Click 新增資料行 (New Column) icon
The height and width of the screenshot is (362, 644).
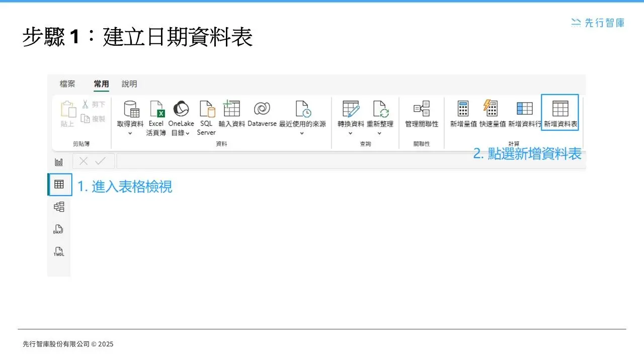click(x=524, y=109)
